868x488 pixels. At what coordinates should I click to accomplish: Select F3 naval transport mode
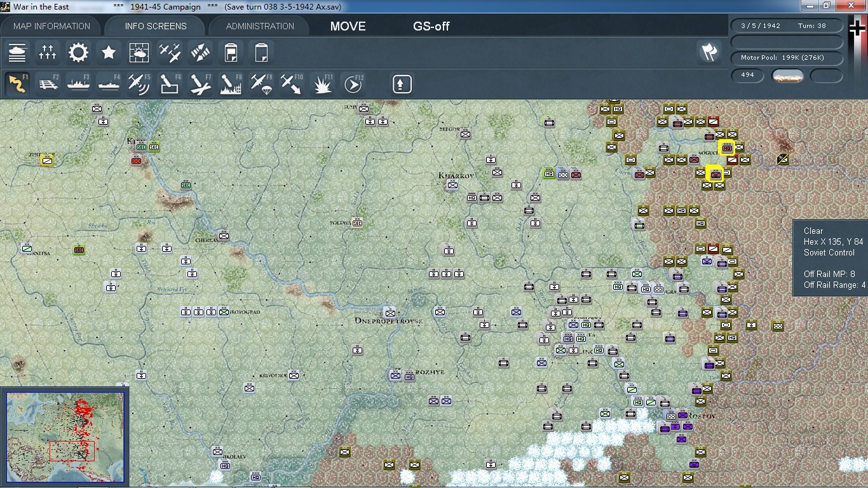pos(78,84)
